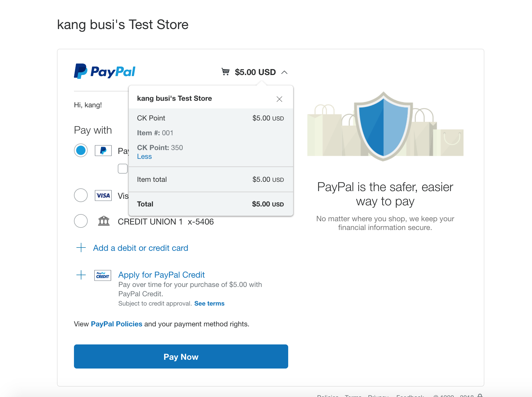This screenshot has width=532, height=397.
Task: Click the Item #: 001 line
Action: coord(155,133)
